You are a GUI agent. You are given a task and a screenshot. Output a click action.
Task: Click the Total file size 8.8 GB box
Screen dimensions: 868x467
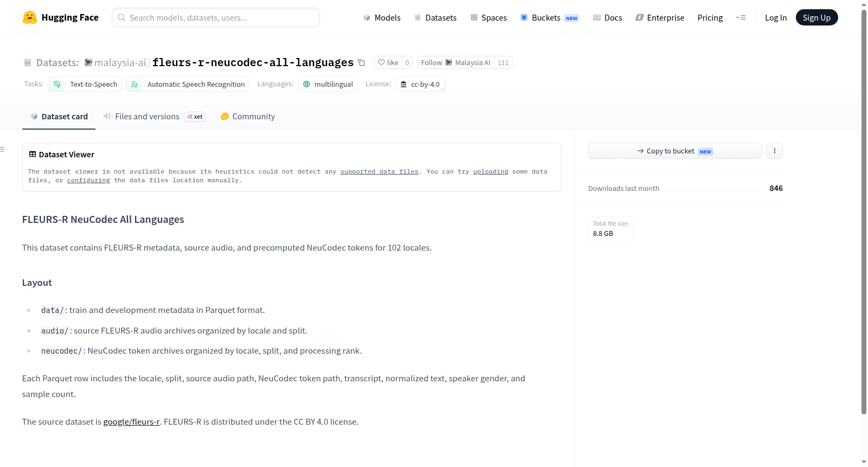[x=611, y=229]
